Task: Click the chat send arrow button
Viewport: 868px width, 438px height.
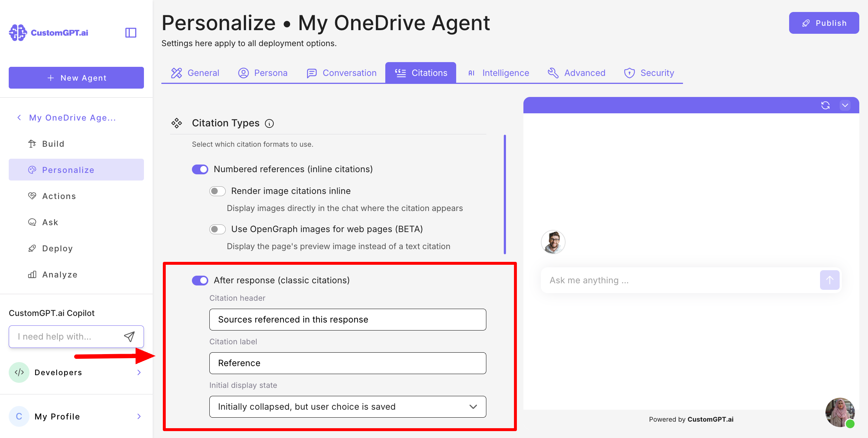Action: coord(829,280)
